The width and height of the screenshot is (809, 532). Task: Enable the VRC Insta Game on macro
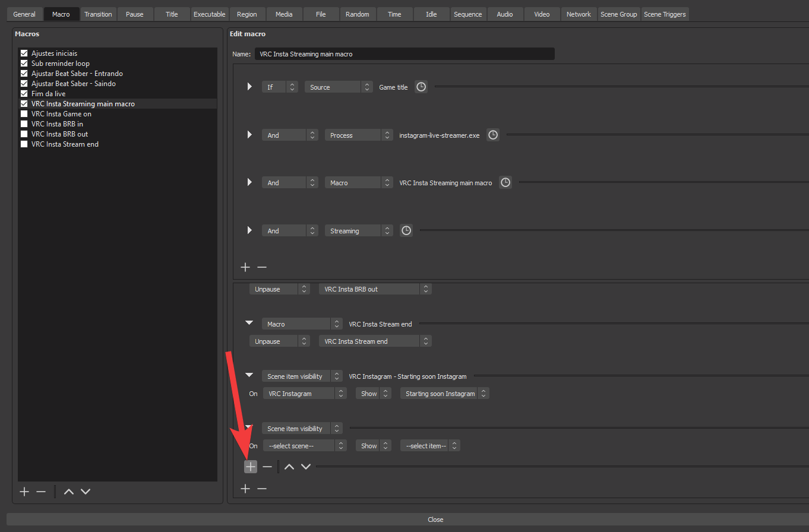pyautogui.click(x=24, y=114)
